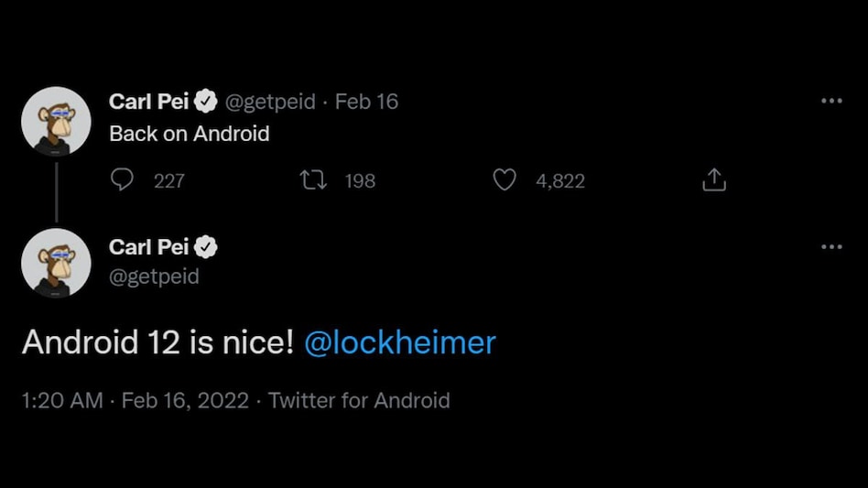The width and height of the screenshot is (868, 488).
Task: Click the Carl Pei name on the lower tweet
Action: [149, 247]
